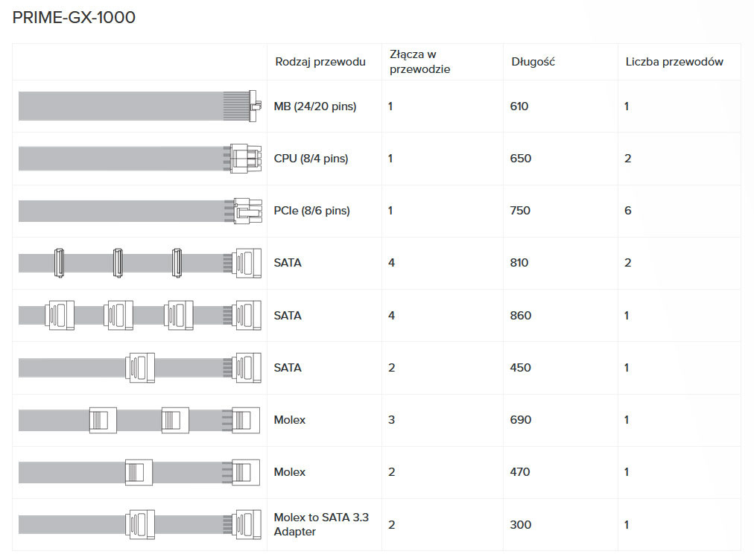Click the Molex to SATA adapter cable illustration

[139, 524]
